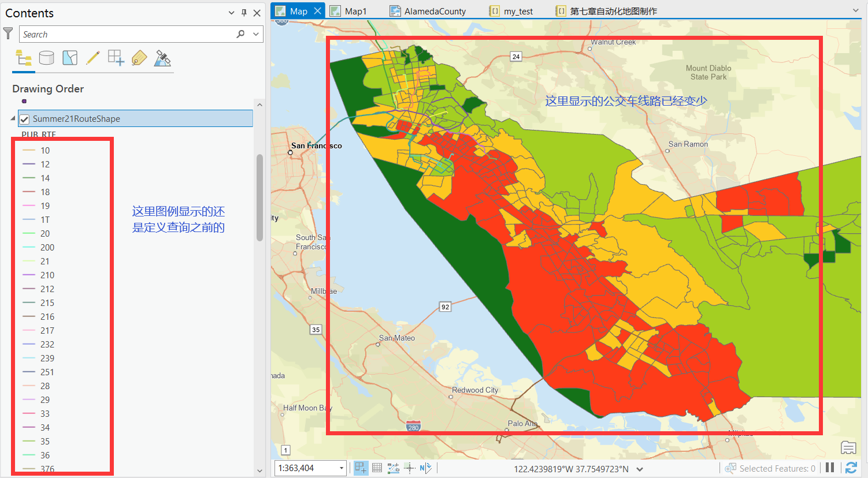The image size is (868, 478).
Task: Select legend label 18
Action: pos(45,192)
